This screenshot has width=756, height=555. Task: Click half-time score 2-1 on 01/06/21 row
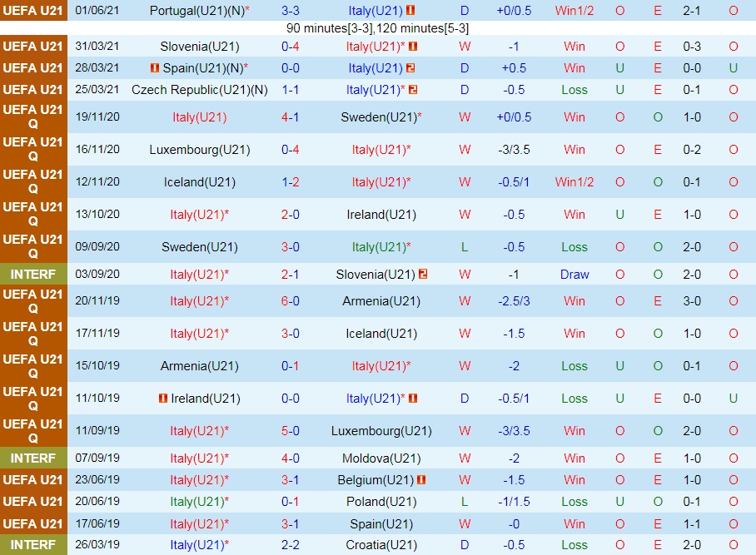click(x=691, y=11)
